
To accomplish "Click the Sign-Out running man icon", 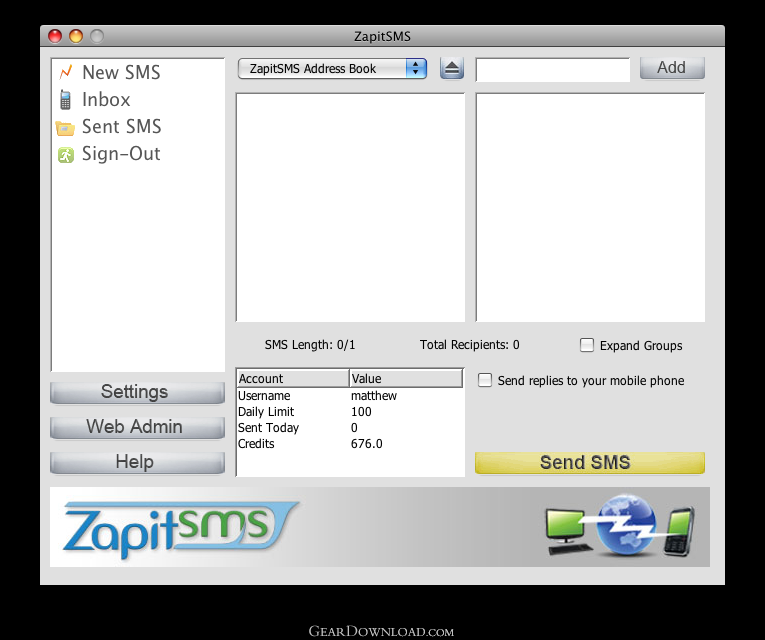I will click(x=65, y=155).
